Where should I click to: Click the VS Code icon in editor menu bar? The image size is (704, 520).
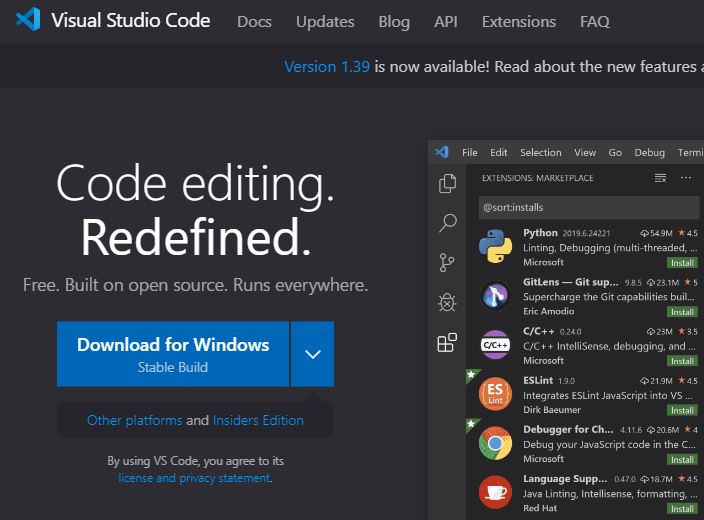coord(442,152)
